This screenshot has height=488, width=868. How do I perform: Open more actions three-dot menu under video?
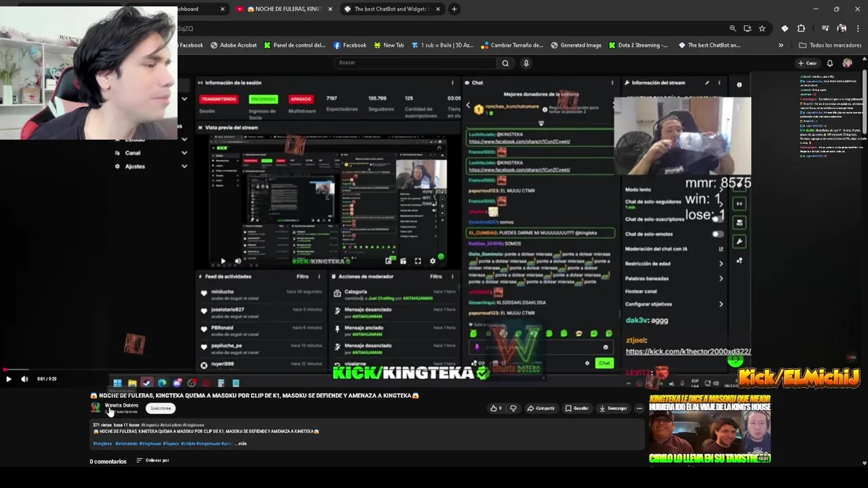coord(639,408)
